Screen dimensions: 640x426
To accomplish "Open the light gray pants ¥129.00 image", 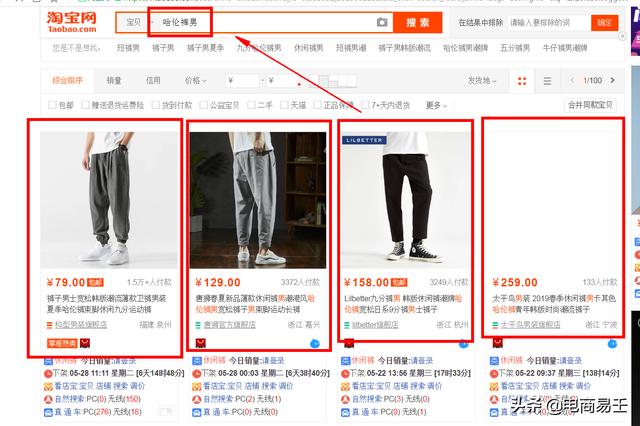I will click(x=258, y=200).
